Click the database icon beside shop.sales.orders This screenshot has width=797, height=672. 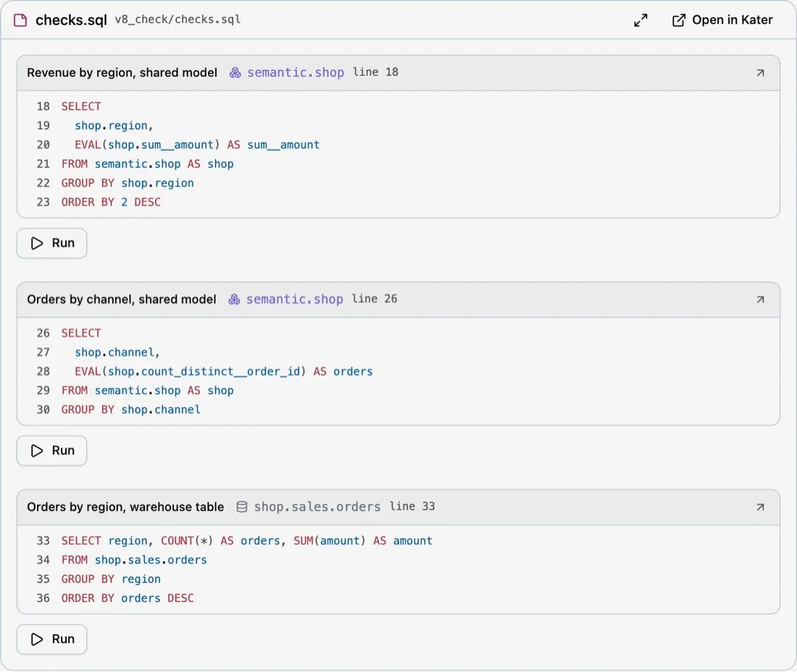click(242, 507)
